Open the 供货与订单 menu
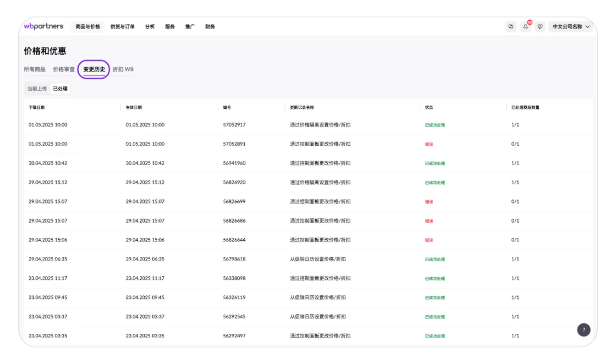Viewport: 616px width, 364px height. (122, 27)
